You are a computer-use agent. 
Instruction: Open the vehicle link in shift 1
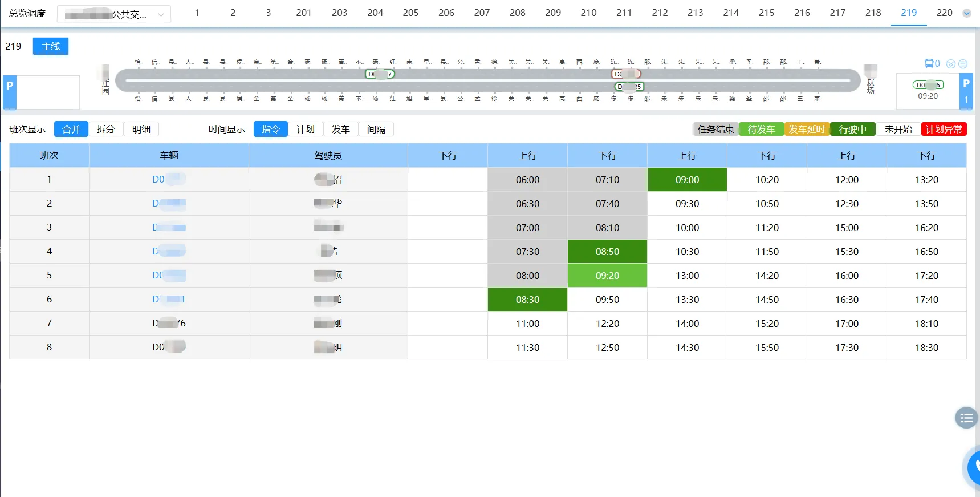tap(168, 180)
